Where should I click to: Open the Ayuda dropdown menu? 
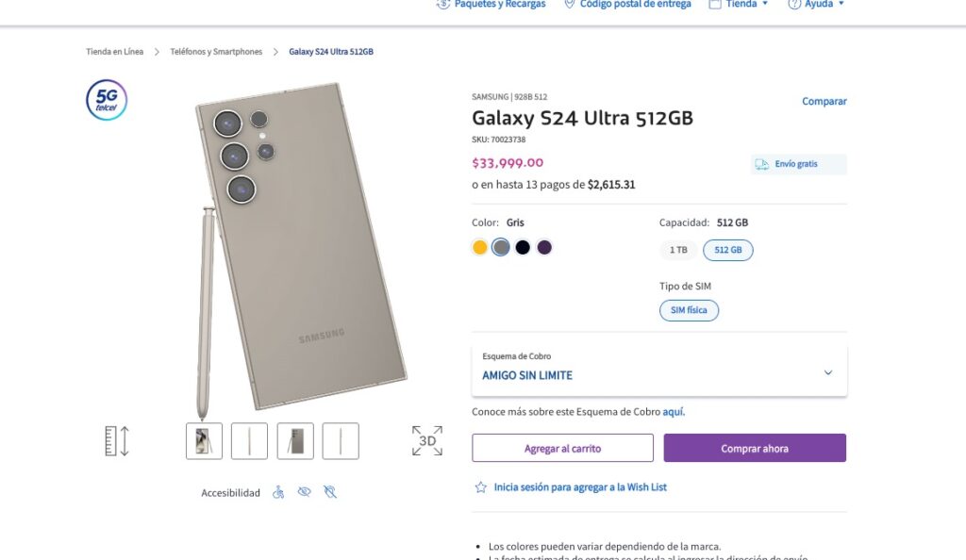tap(816, 4)
